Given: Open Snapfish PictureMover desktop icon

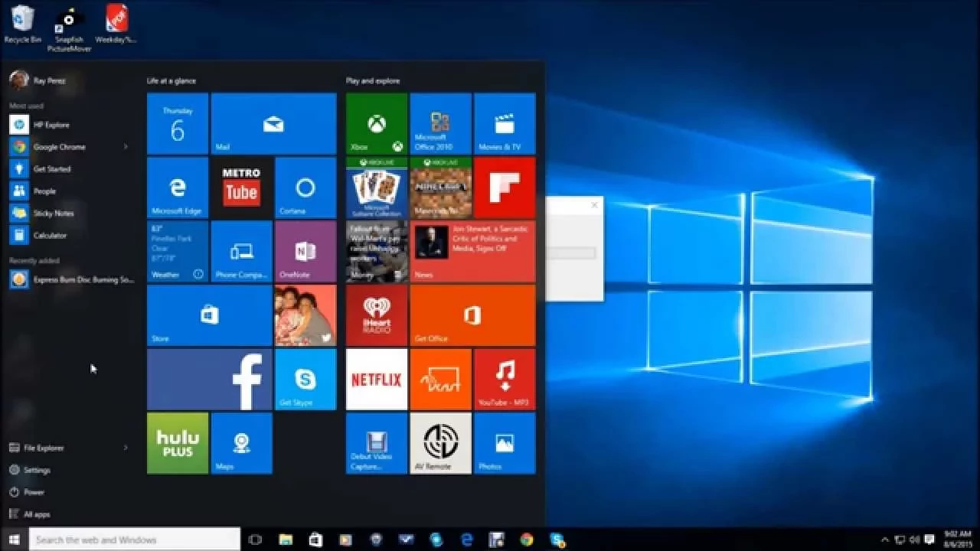Looking at the screenshot, I should pyautogui.click(x=69, y=29).
